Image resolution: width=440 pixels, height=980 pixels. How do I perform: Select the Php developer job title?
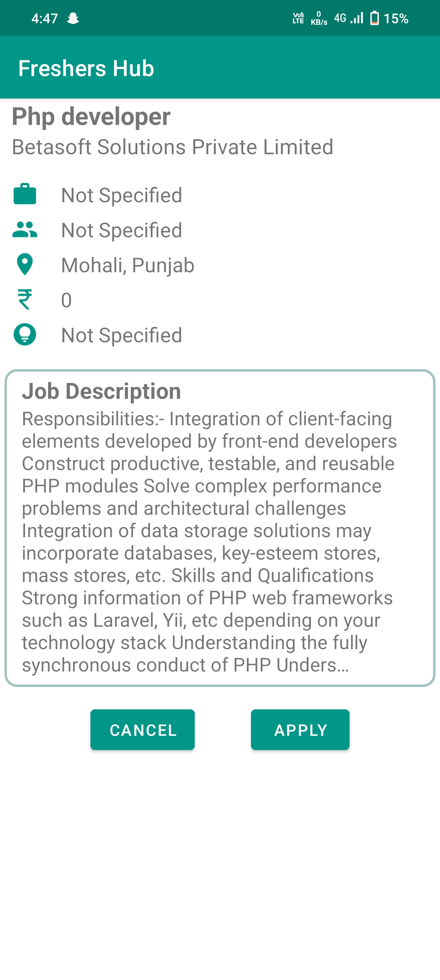(x=91, y=117)
